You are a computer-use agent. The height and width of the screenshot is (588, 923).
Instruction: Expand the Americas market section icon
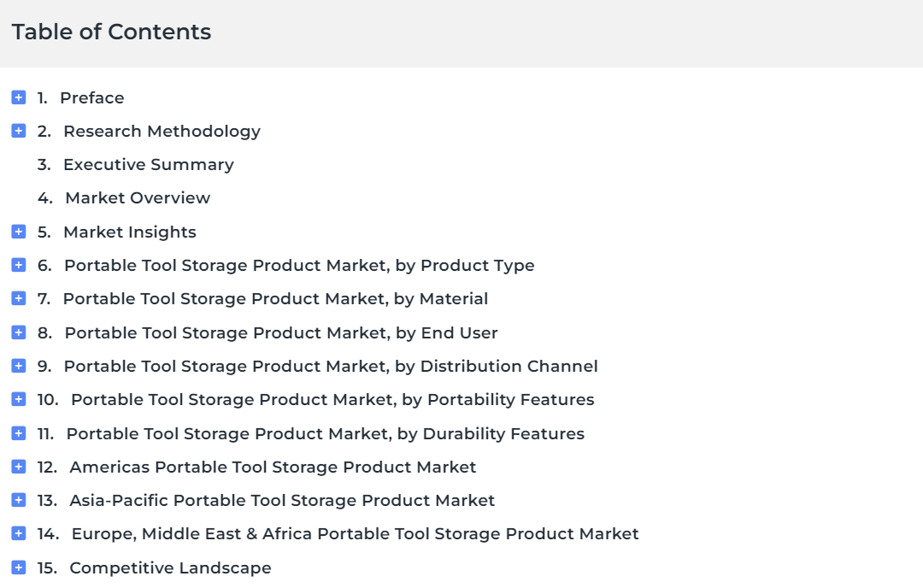[x=18, y=467]
